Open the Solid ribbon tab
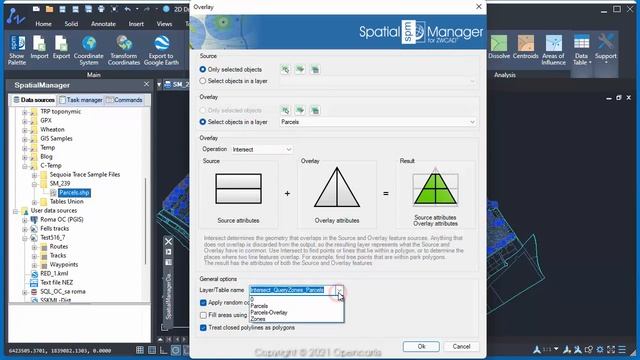Image resolution: width=640 pixels, height=360 pixels. 71,24
